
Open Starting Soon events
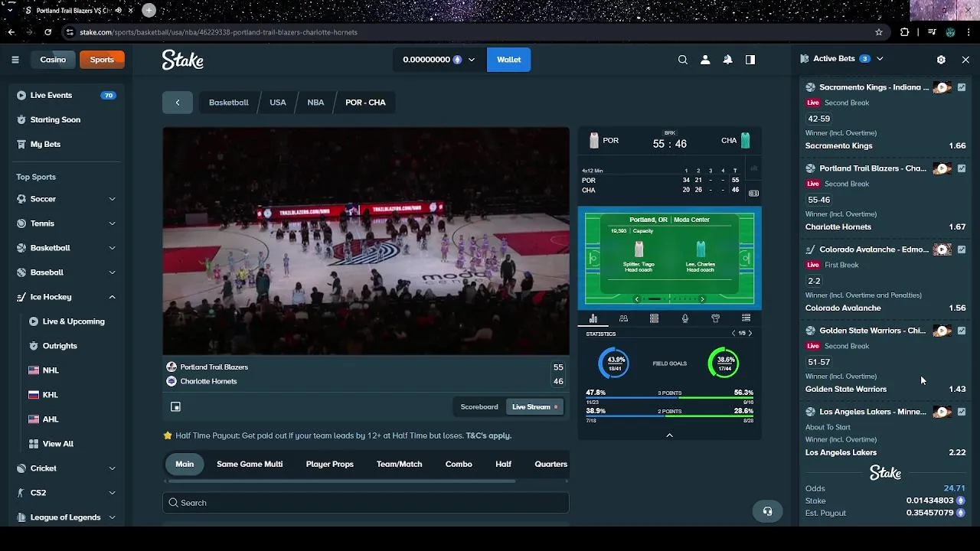tap(65, 119)
